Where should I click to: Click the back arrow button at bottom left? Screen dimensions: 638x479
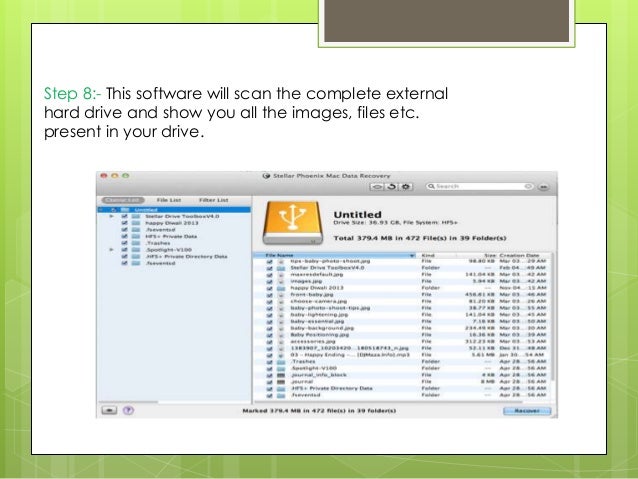pyautogui.click(x=109, y=410)
